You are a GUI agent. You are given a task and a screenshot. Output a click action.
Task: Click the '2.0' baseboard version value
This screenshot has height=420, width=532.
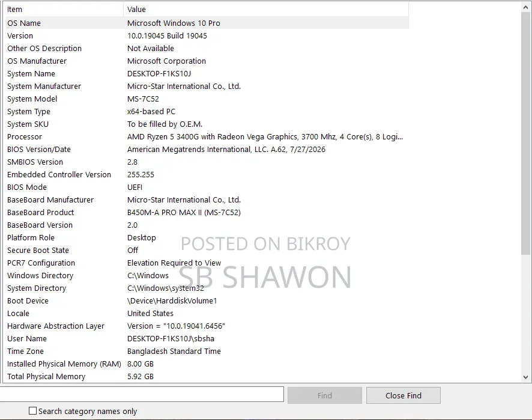(x=132, y=225)
